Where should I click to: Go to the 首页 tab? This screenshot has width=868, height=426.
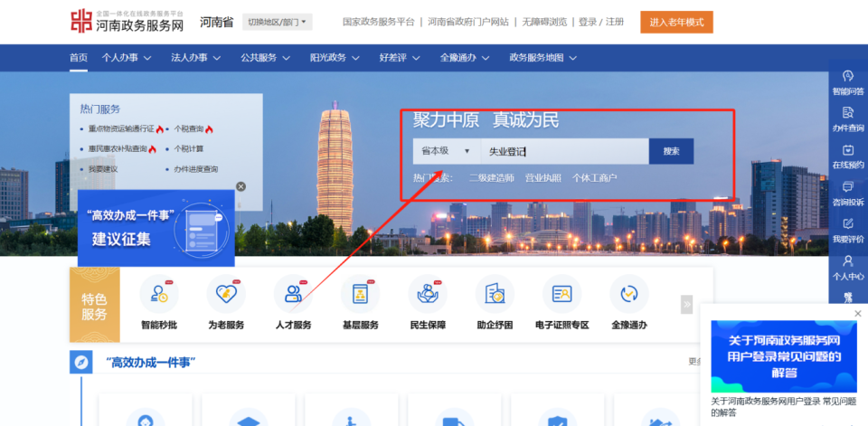[x=79, y=58]
